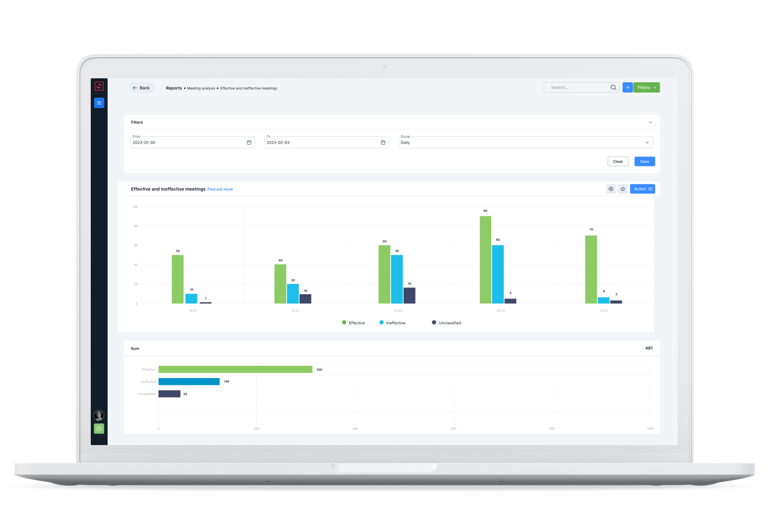The image size is (772, 532).
Task: Click the Sum total value 481
Action: click(x=649, y=348)
